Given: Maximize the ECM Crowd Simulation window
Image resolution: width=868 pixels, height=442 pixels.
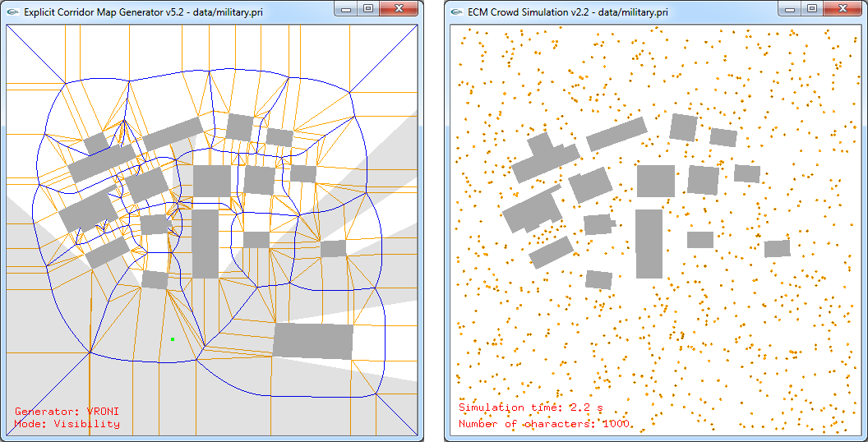Looking at the screenshot, I should coord(812,7).
